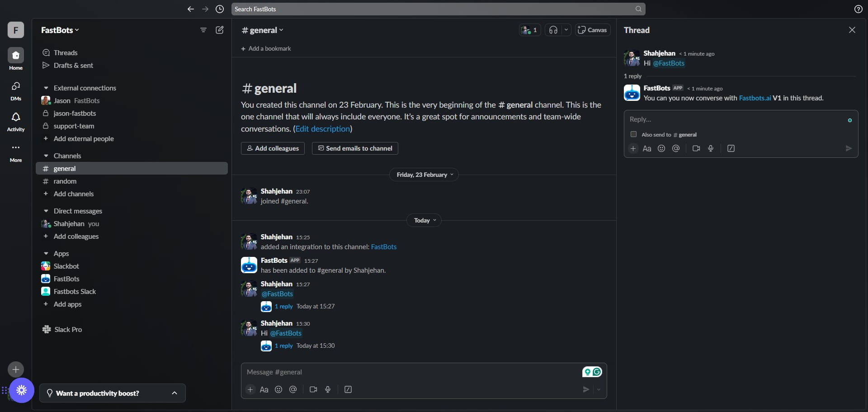Open the Today date dropdown
Viewport: 868px width, 412px height.
[425, 220]
